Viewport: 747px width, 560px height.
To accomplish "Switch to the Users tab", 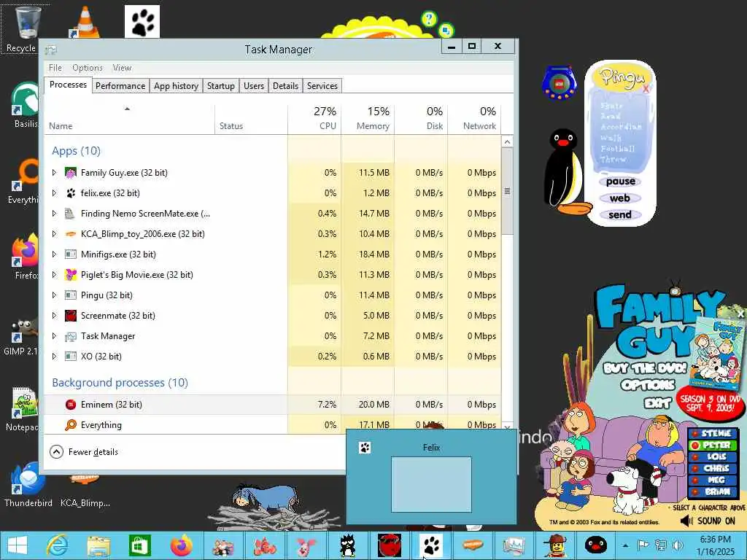I will pyautogui.click(x=253, y=86).
